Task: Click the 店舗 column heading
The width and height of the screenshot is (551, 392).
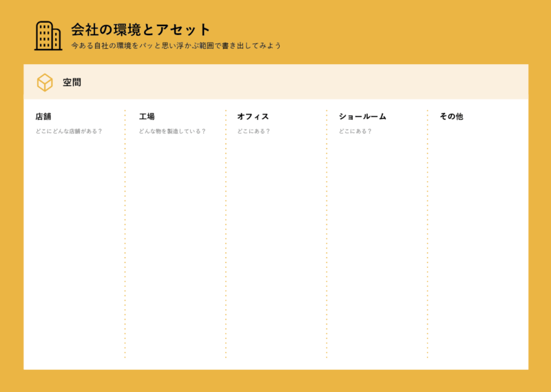Action: [43, 116]
